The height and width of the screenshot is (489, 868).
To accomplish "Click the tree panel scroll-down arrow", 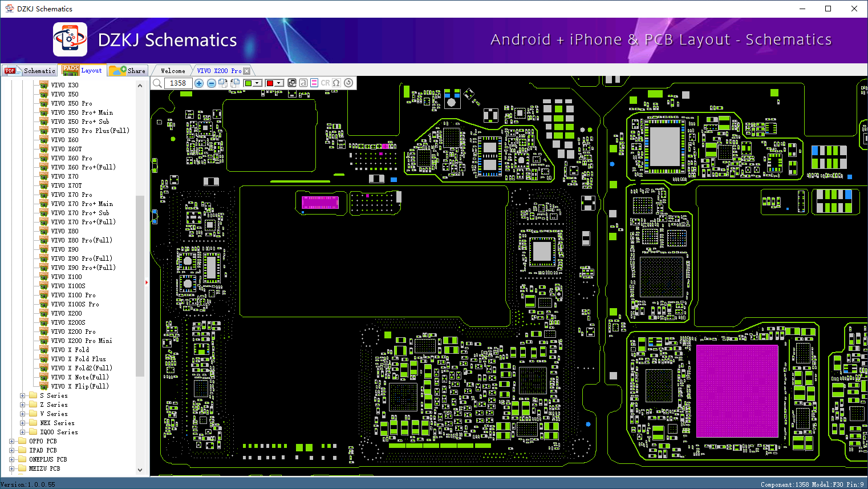I will pos(140,470).
